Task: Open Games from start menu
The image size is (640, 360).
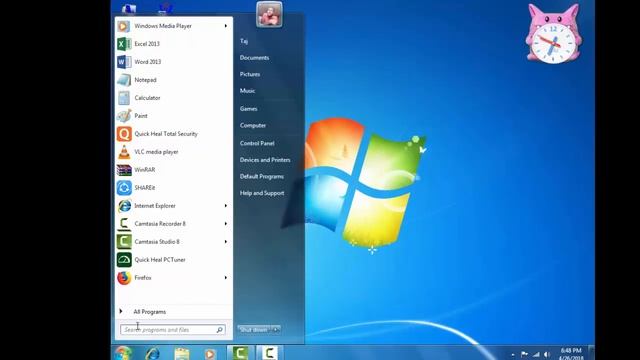Action: pyautogui.click(x=249, y=109)
